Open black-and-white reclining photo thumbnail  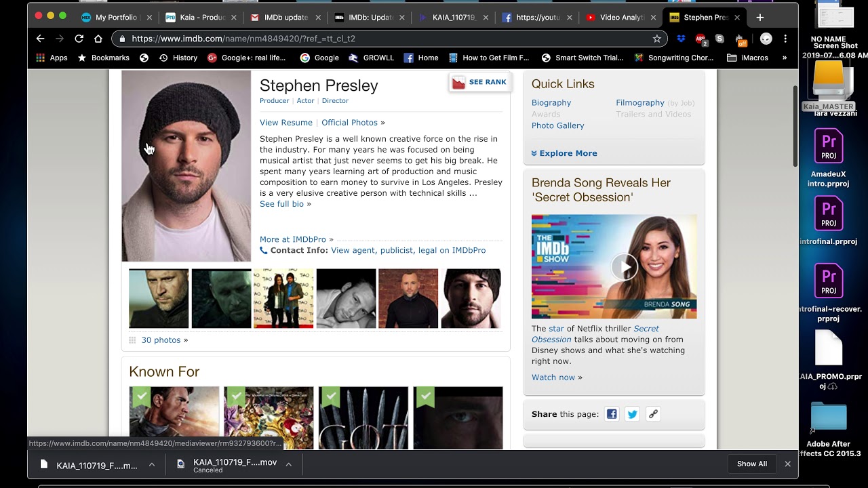[346, 299]
